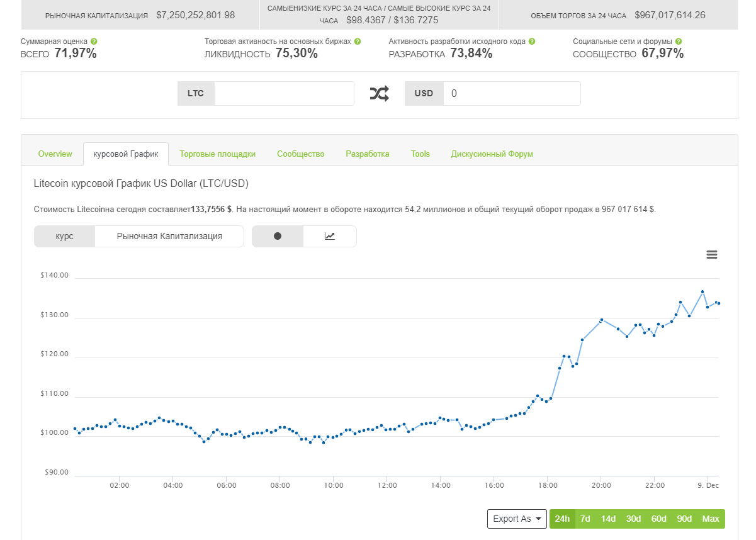Click help icon beside Социальные сети и форумы
This screenshot has height=540, width=756.
(678, 42)
